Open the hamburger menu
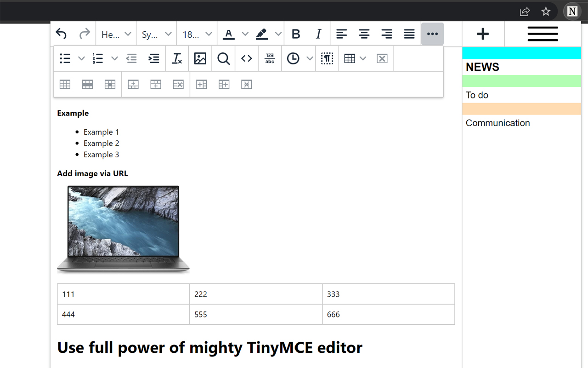This screenshot has height=368, width=588. [543, 34]
